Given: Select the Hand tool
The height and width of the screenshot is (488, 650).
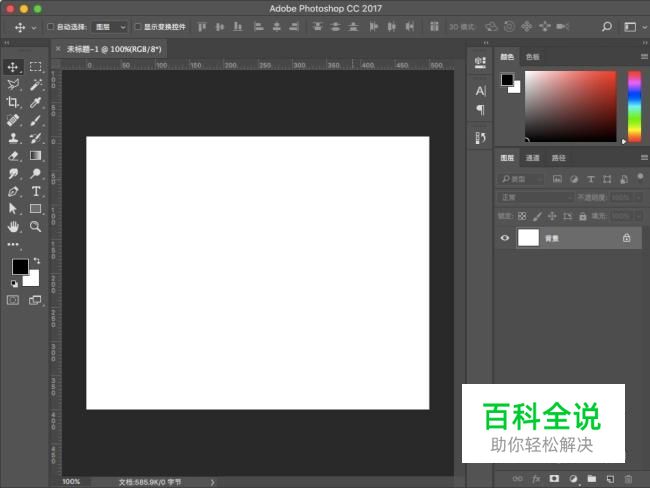Looking at the screenshot, I should [x=13, y=227].
